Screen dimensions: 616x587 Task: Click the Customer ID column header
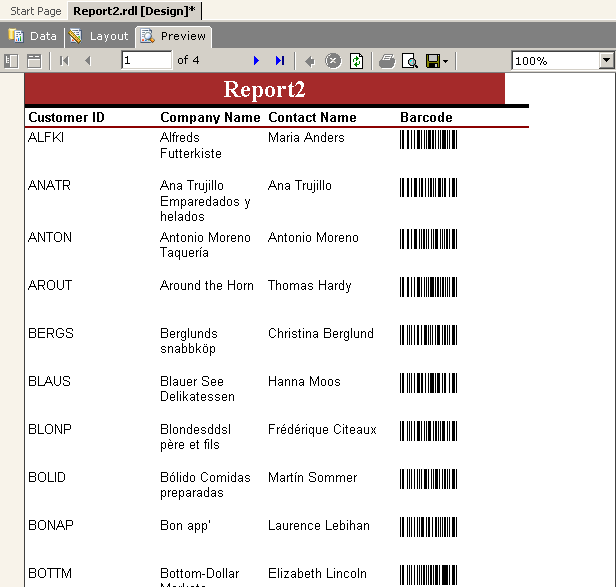coord(66,117)
